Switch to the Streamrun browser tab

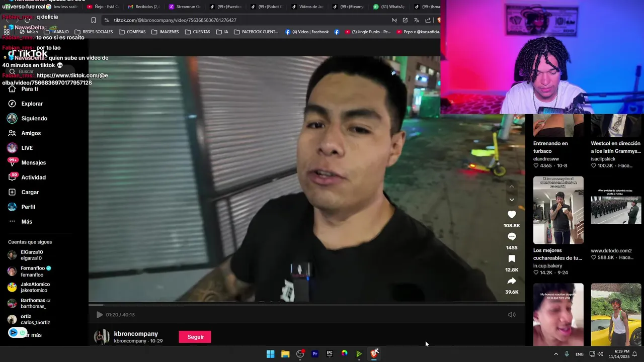click(x=185, y=7)
